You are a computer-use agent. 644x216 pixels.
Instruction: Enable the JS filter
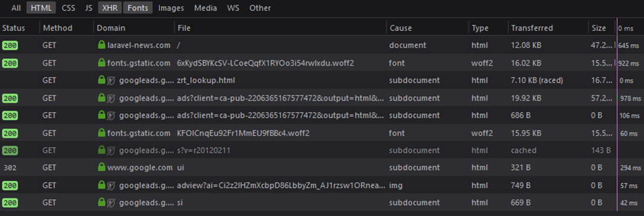88,8
